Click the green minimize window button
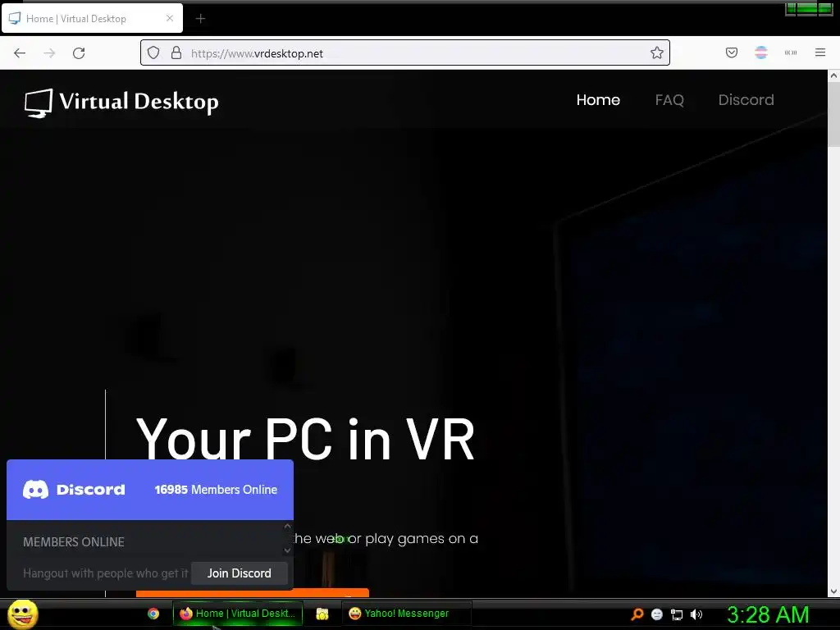Viewport: 840px width, 630px height. pos(790,9)
